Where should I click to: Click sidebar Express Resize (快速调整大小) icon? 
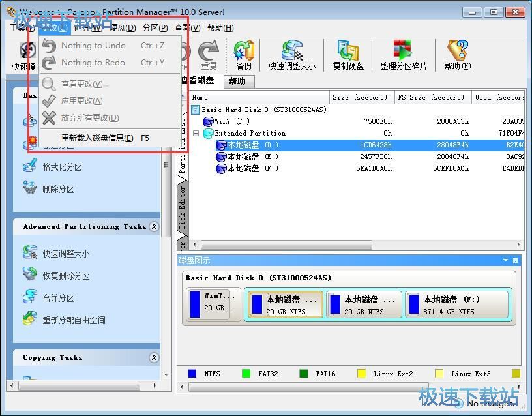pos(30,253)
